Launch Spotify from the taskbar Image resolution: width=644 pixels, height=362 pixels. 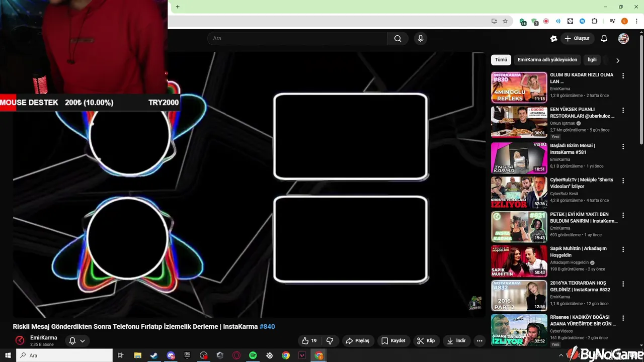click(253, 355)
